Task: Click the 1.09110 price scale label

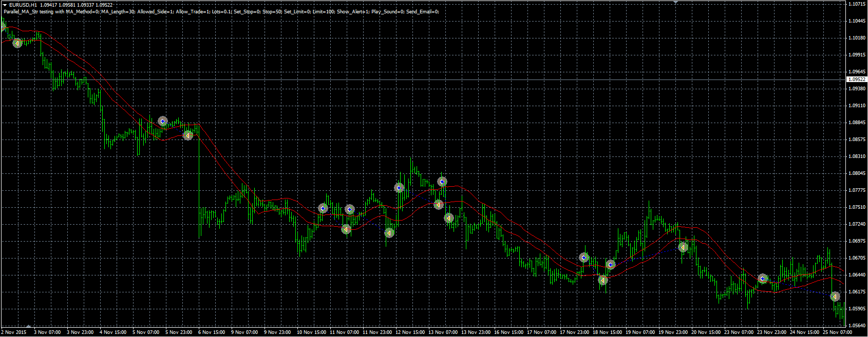Action: coord(856,106)
